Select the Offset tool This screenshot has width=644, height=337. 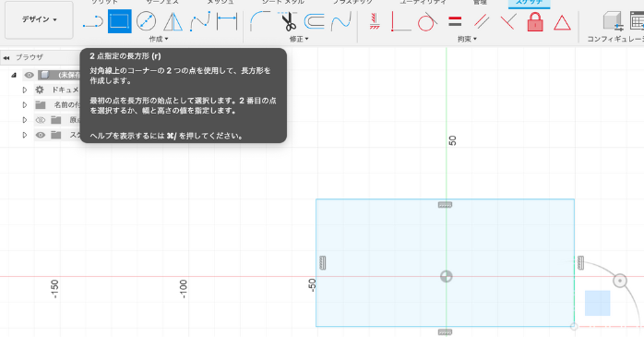[x=315, y=21]
